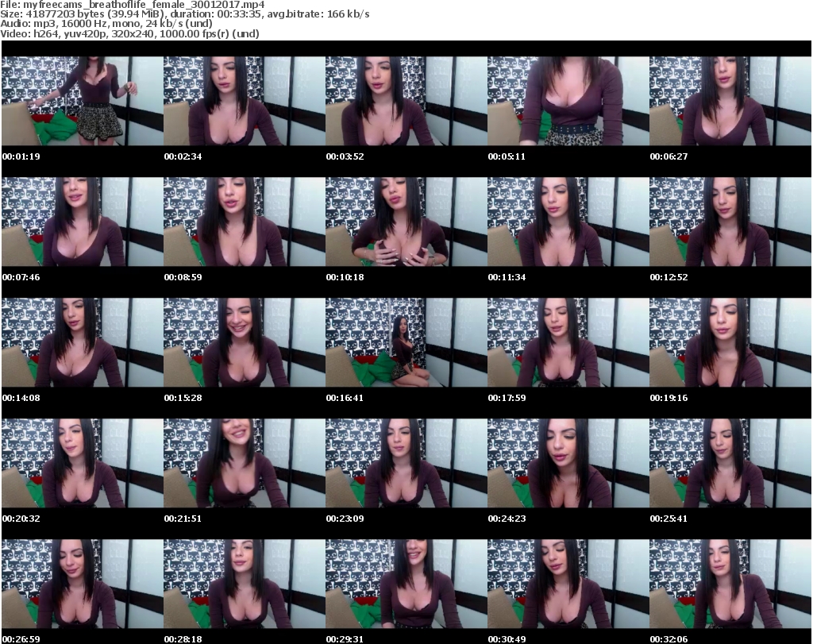Click the 00:25:41 timestamp label
Viewport: 813px width, 644px height.
point(669,519)
